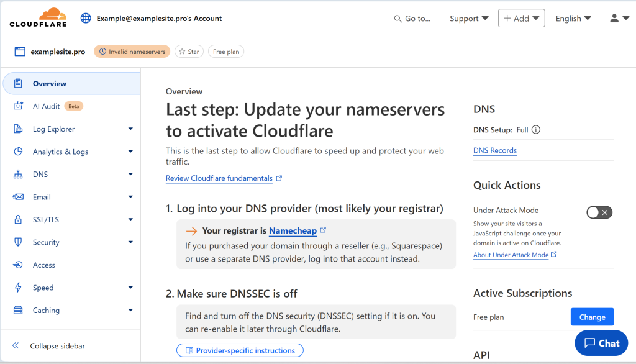Click the DNS Setup info icon
The image size is (636, 364).
click(x=536, y=130)
